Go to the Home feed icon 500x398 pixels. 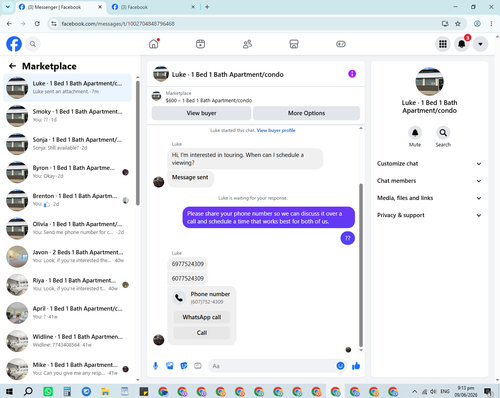154,44
